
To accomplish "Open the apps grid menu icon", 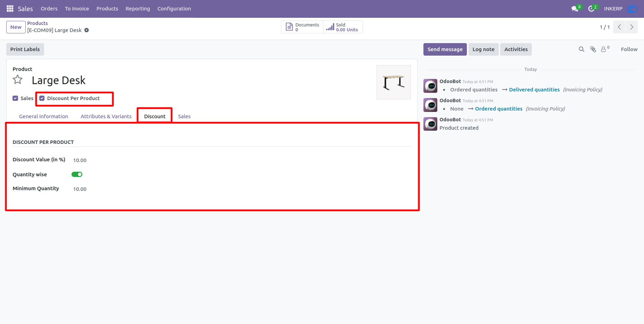I will [x=10, y=8].
